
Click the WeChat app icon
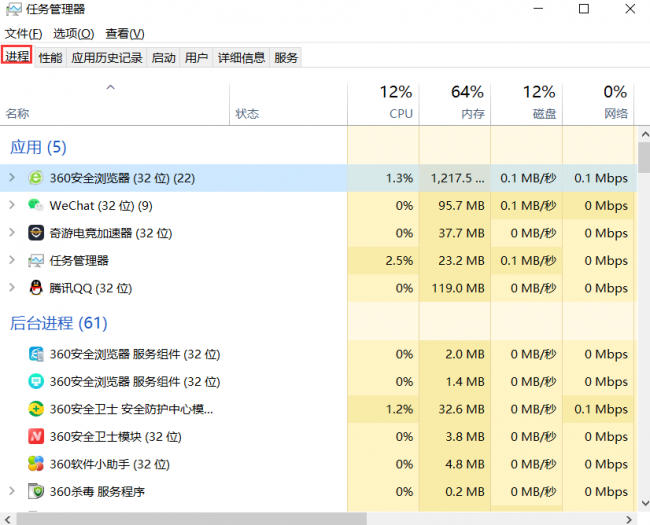[x=36, y=205]
